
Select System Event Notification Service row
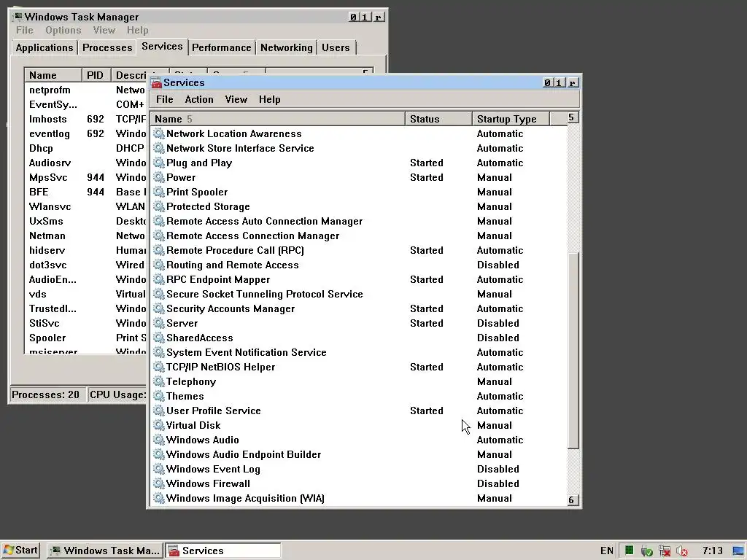359,352
